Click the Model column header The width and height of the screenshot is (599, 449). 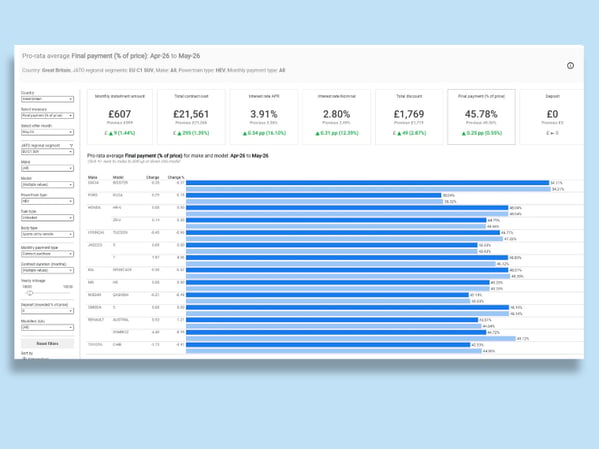118,177
